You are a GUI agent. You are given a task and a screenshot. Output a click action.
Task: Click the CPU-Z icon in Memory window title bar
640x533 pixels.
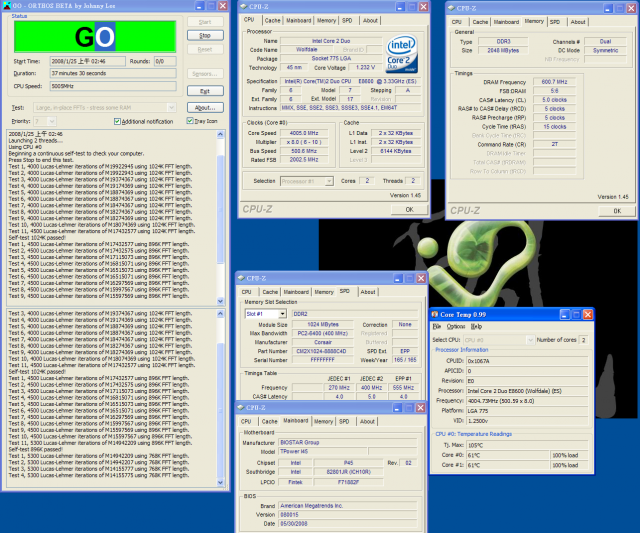pyautogui.click(x=451, y=8)
